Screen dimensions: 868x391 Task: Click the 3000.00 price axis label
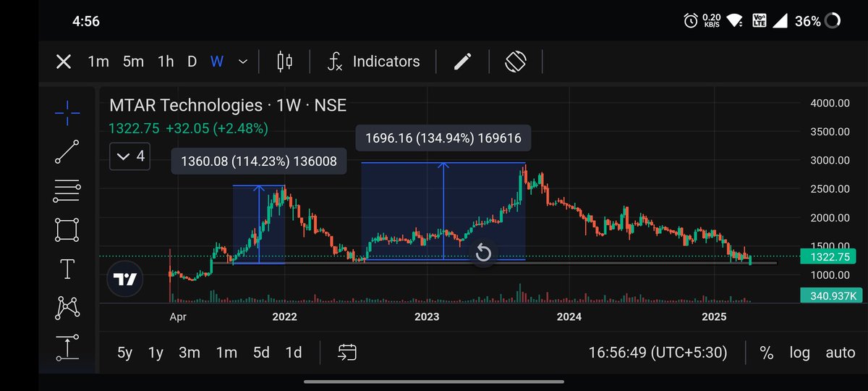coord(829,161)
